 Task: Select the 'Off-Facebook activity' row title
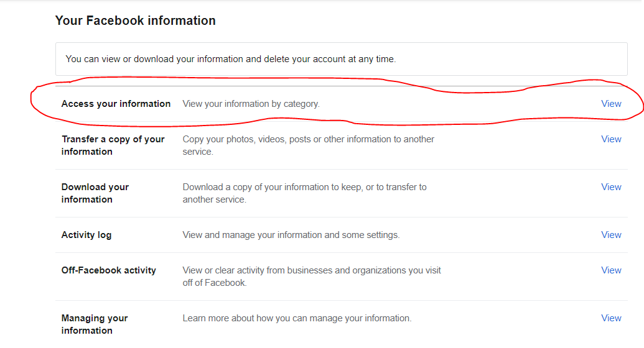point(108,270)
